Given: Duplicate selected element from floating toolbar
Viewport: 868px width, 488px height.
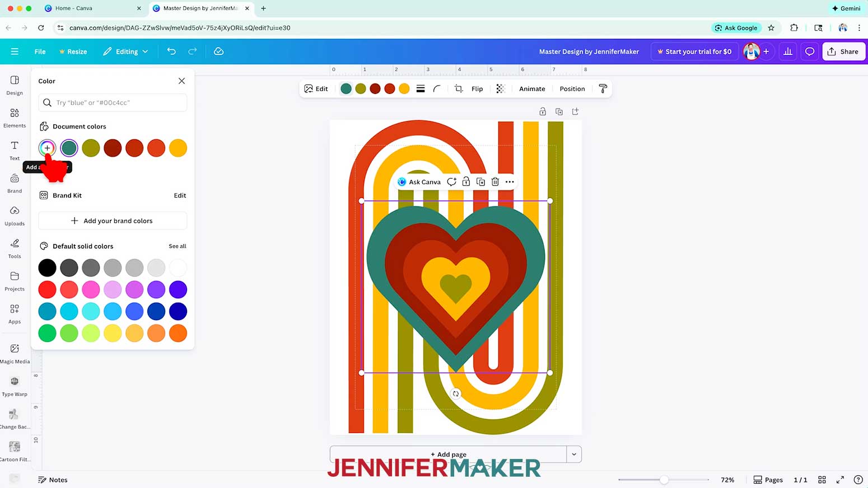Looking at the screenshot, I should [480, 182].
